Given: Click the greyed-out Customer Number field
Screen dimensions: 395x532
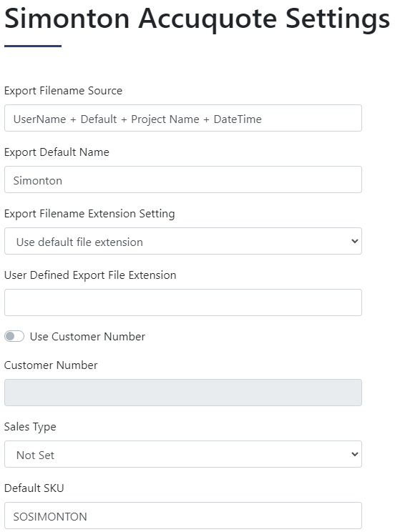Looking at the screenshot, I should (x=183, y=393).
